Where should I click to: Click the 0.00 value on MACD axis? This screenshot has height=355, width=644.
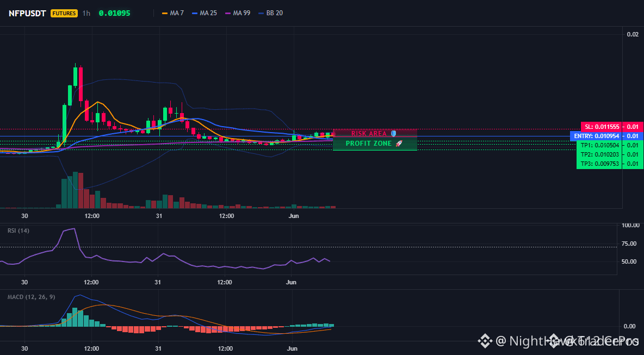coord(630,326)
